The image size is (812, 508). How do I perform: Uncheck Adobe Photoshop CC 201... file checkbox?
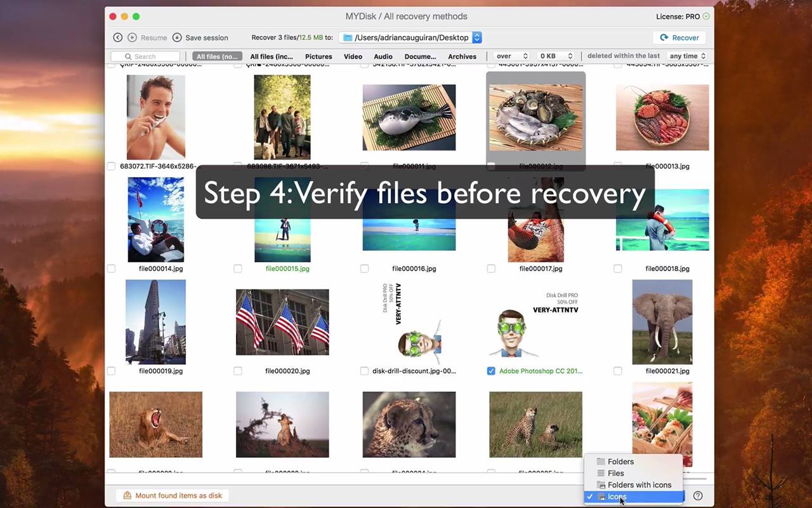click(491, 371)
